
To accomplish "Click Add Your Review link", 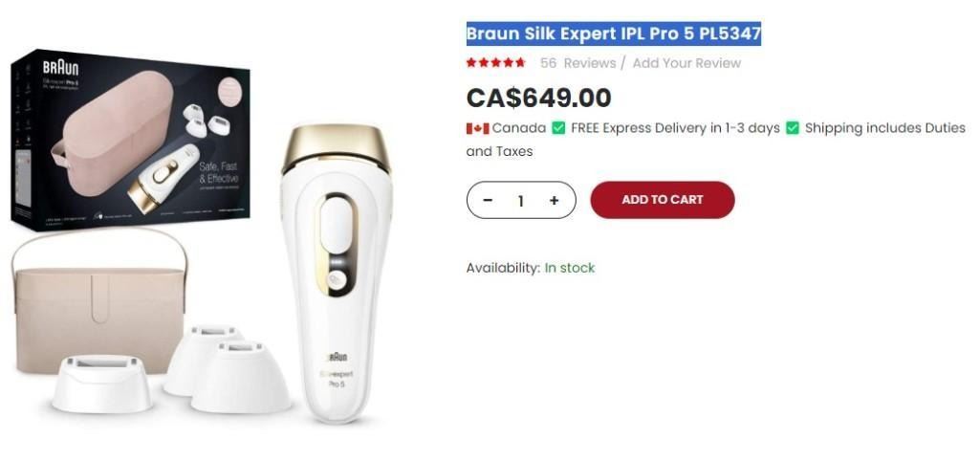I will (686, 63).
